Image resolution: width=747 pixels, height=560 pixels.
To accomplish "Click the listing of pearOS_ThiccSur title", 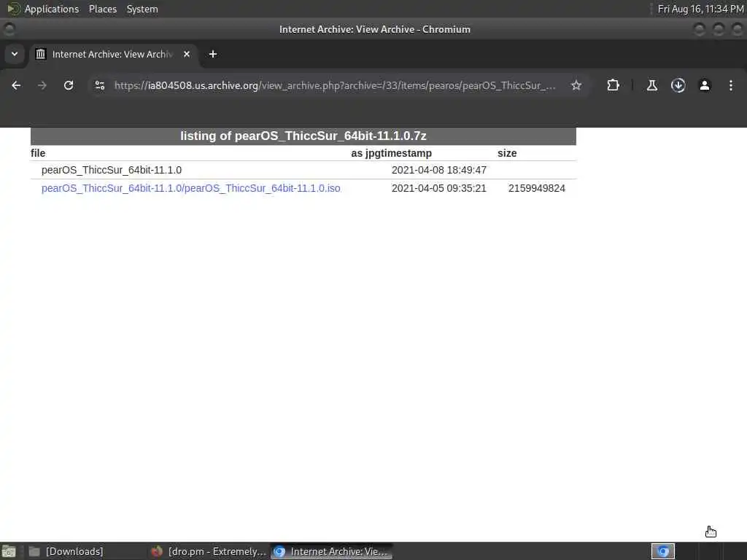I will pyautogui.click(x=303, y=136).
